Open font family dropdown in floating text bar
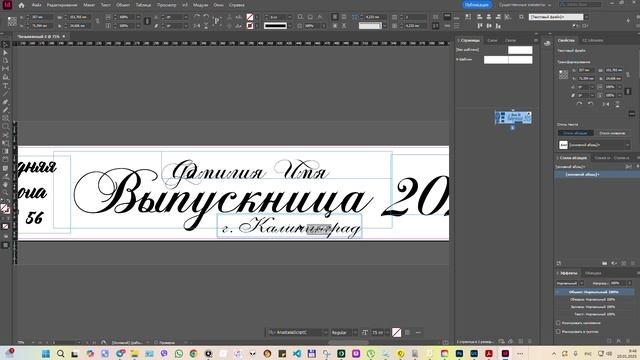 [326, 333]
